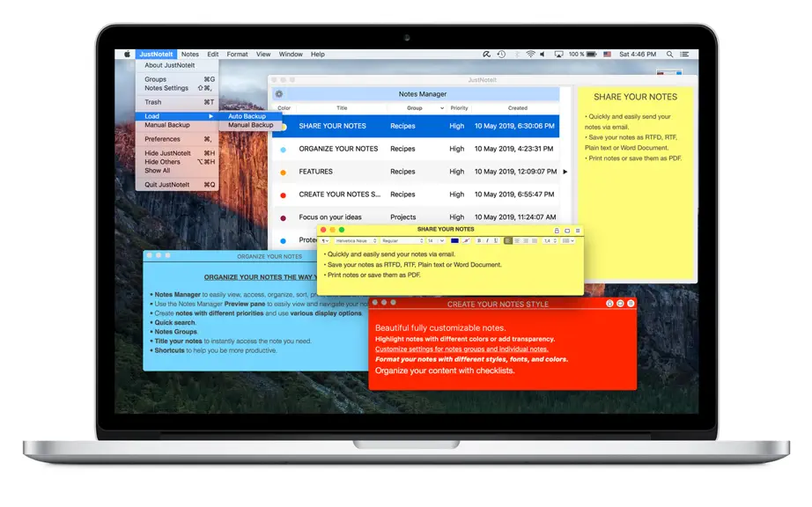Sort by the Priority column header
This screenshot has height=507, width=812.
click(459, 108)
